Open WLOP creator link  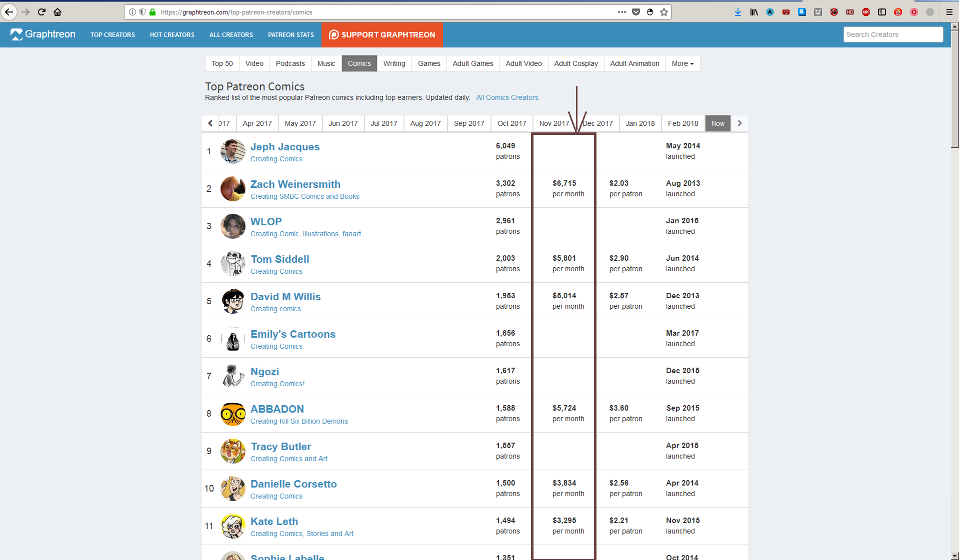click(x=266, y=222)
